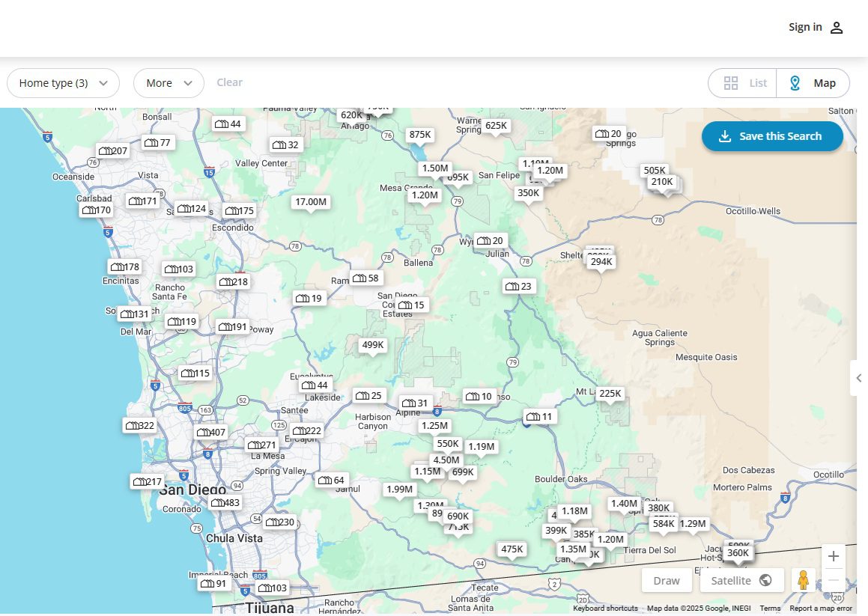The image size is (868, 616).
Task: Select the 499K price marker
Action: coord(372,345)
